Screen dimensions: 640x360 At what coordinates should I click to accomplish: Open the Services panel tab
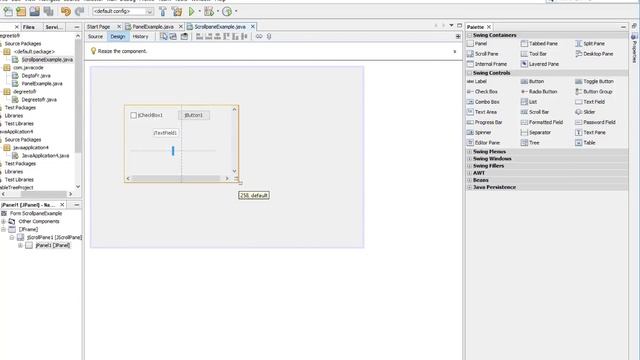(54, 27)
